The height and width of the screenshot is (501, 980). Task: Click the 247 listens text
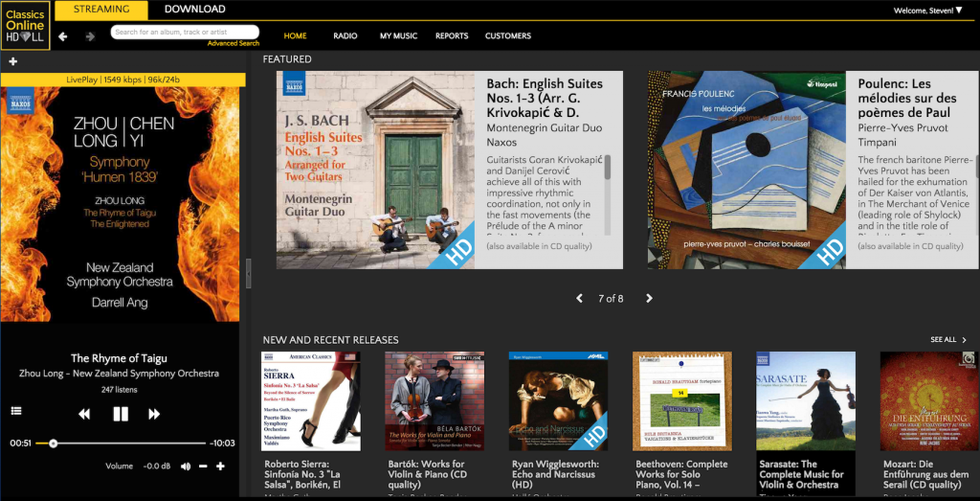click(119, 390)
